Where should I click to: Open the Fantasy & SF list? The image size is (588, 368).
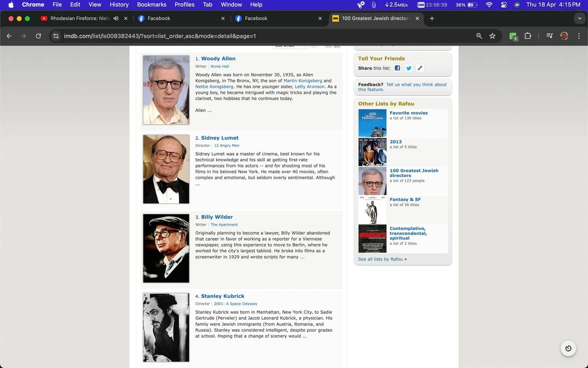coord(405,200)
